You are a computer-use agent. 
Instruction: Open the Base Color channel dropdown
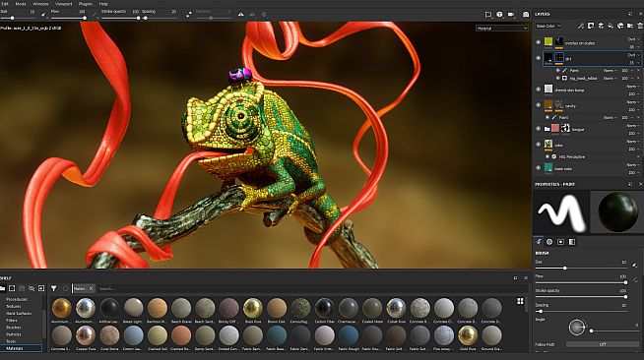tap(547, 27)
